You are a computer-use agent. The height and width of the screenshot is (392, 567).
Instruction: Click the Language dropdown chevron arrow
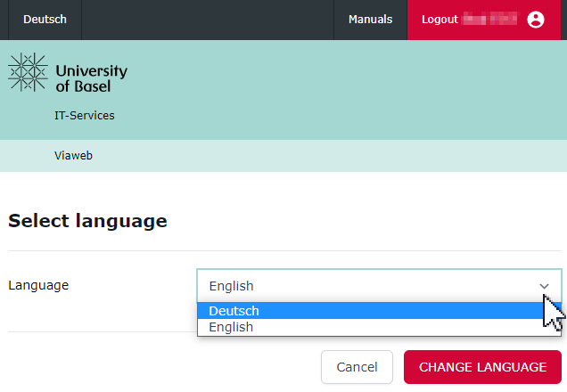[x=544, y=286]
